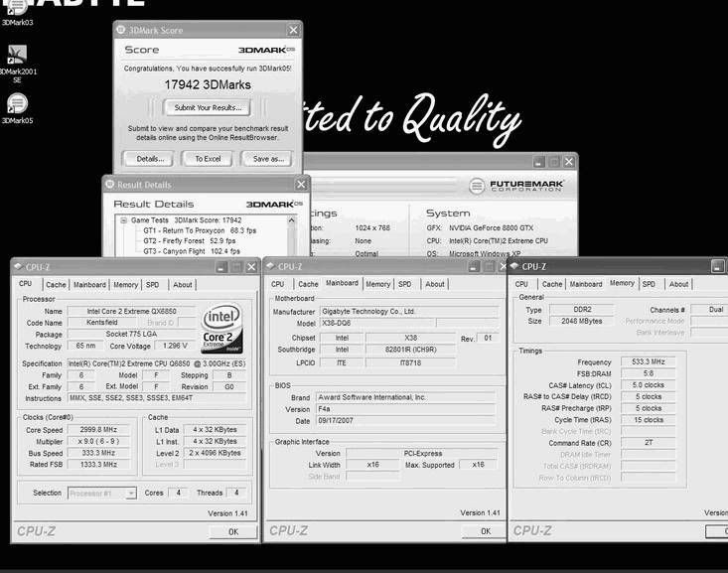Image resolution: width=728 pixels, height=573 pixels.
Task: Open the Processor selection dropdown
Action: click(x=131, y=493)
